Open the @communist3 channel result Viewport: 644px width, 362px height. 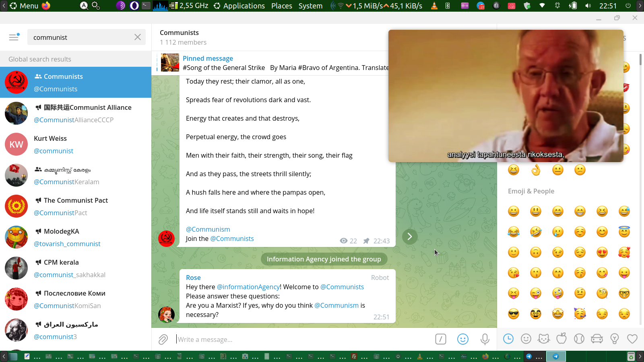click(76, 330)
